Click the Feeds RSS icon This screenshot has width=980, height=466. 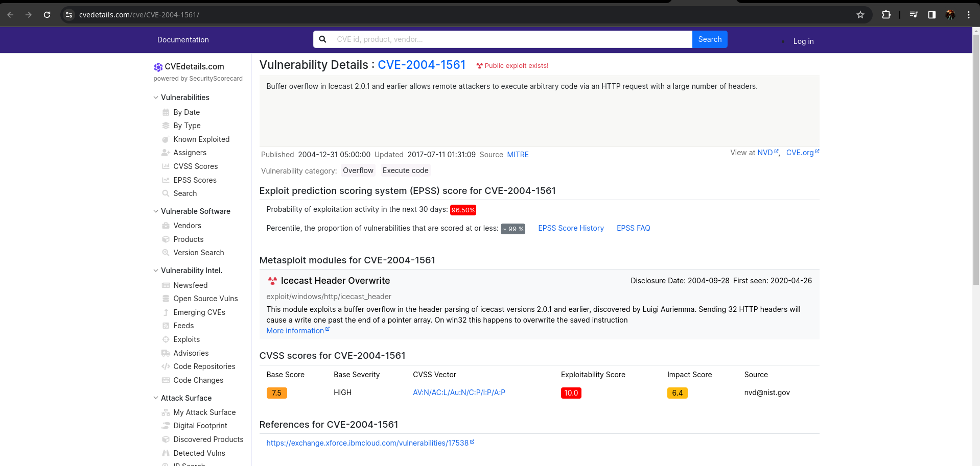click(x=166, y=326)
